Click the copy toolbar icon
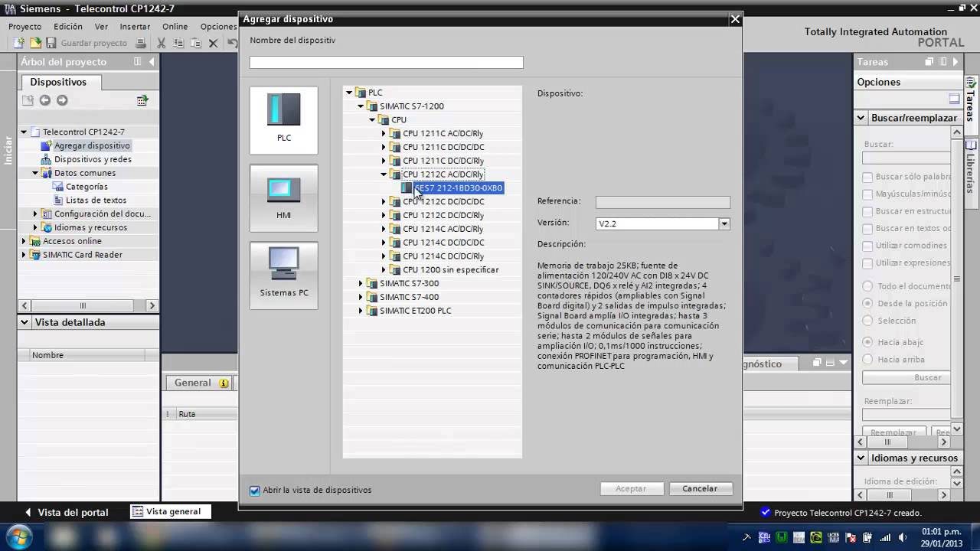The height and width of the screenshot is (551, 980). click(x=178, y=44)
